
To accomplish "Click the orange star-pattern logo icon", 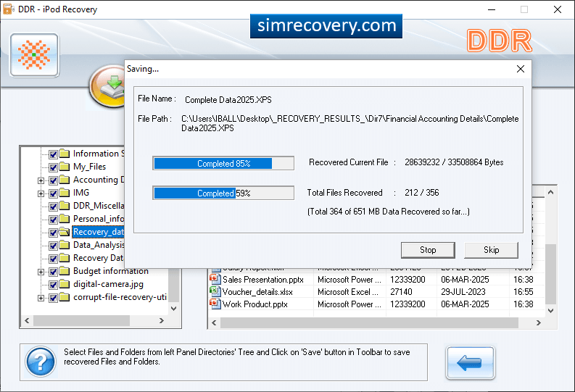I will click(x=34, y=55).
